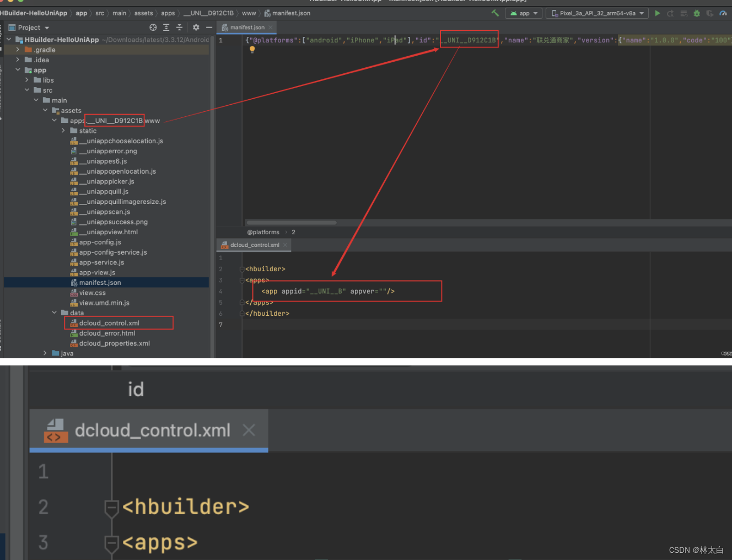The width and height of the screenshot is (732, 560).
Task: Select view.css in the project tree
Action: point(92,293)
